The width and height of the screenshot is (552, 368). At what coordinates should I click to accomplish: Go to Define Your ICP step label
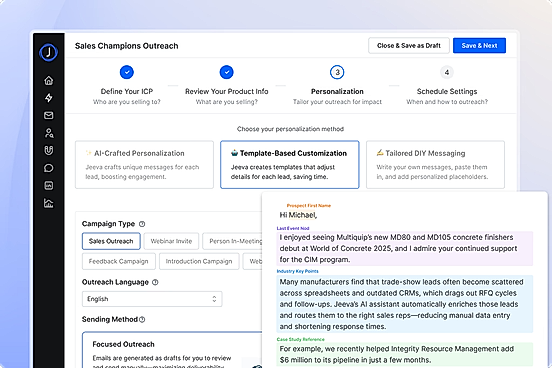tap(127, 92)
